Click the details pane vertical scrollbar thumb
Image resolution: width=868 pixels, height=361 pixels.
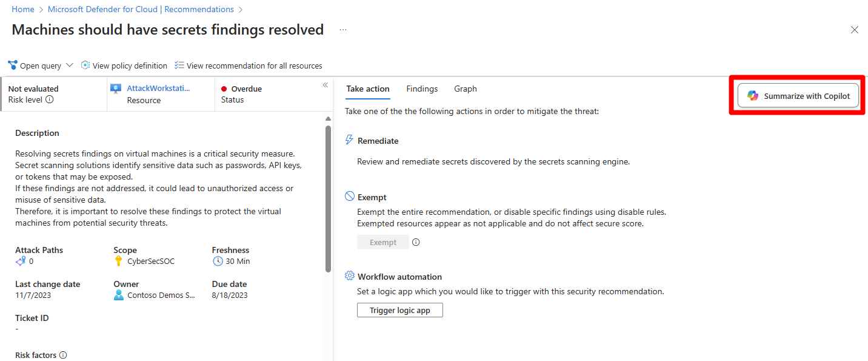pos(328,199)
